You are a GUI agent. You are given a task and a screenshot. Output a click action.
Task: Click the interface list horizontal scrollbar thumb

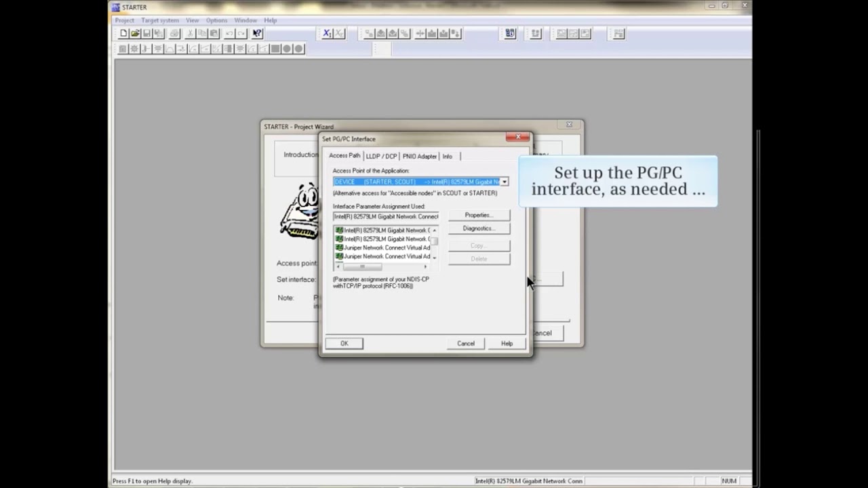click(x=362, y=266)
